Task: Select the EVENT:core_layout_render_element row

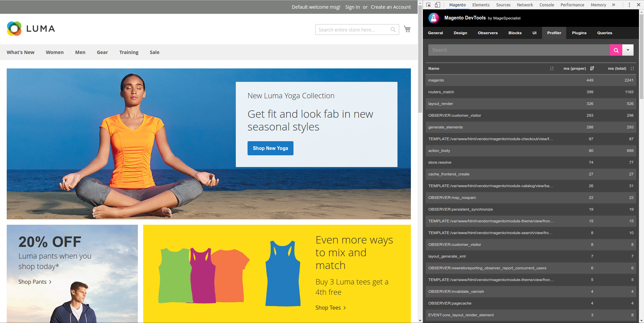Action: (x=531, y=315)
